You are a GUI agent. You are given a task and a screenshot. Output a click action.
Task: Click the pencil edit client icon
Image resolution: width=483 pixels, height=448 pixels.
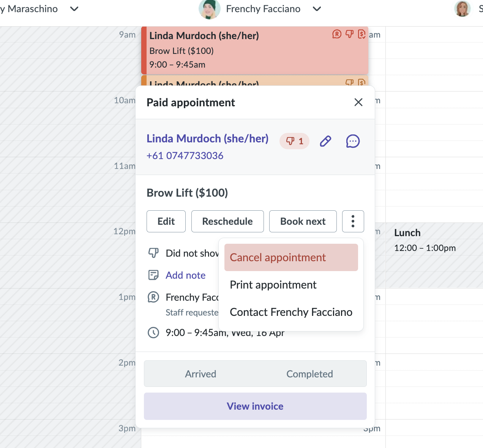click(325, 141)
